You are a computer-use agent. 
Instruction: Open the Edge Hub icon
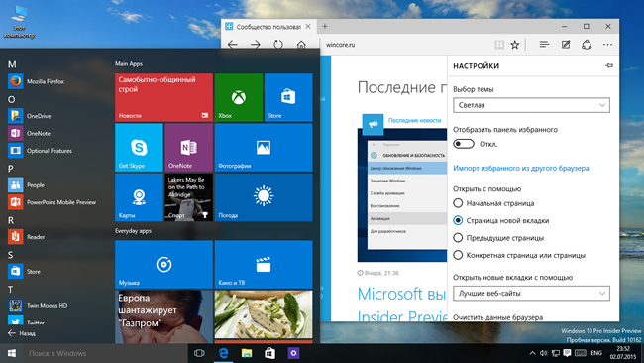click(544, 44)
